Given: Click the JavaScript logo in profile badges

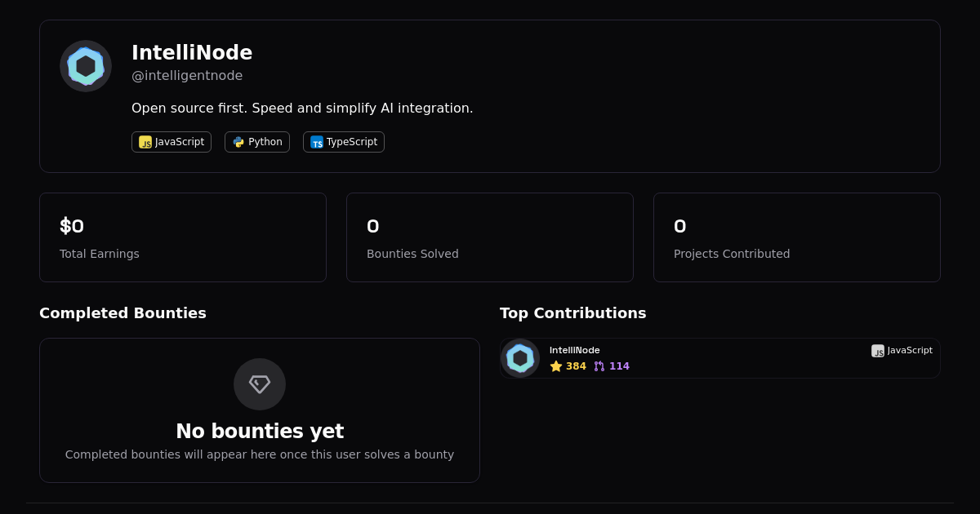Looking at the screenshot, I should coord(145,142).
